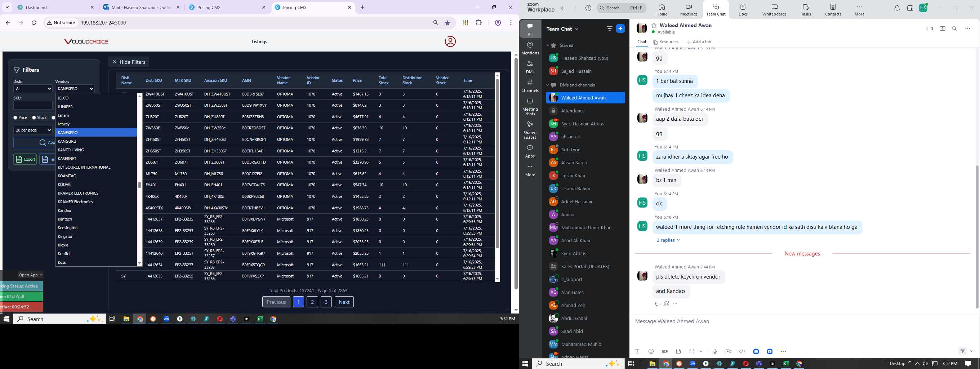The height and width of the screenshot is (369, 980).
Task: Choose JUNIPER from the vendor list
Action: [x=96, y=107]
